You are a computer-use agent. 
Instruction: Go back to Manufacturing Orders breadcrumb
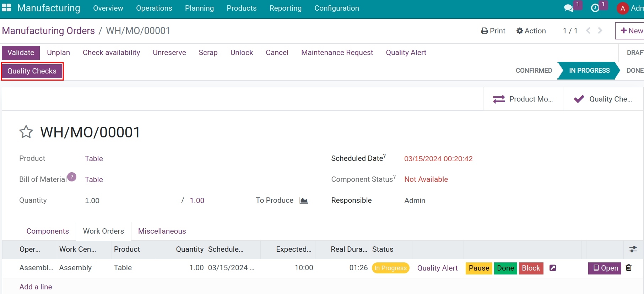click(x=48, y=31)
